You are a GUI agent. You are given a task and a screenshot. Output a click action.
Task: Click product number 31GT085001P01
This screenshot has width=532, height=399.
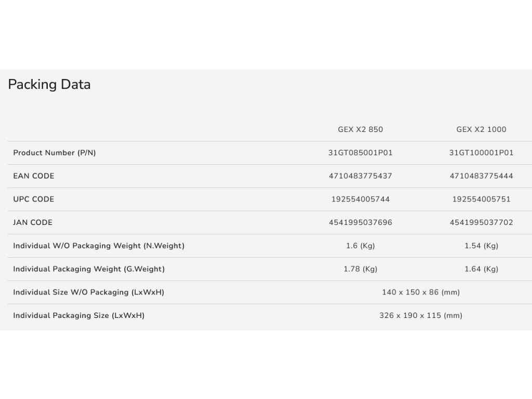(361, 153)
